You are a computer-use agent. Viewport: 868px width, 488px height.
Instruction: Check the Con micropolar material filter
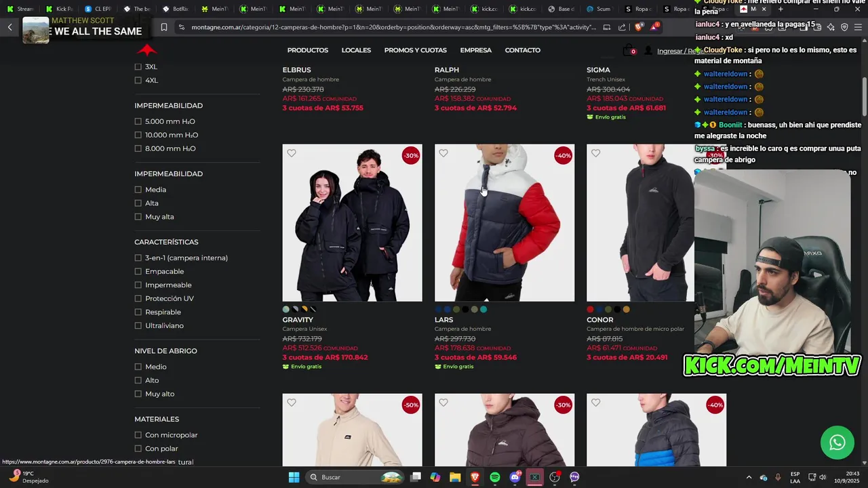(138, 435)
